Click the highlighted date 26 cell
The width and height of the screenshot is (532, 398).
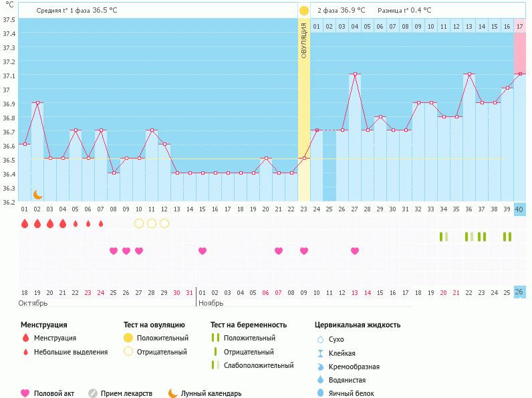pos(520,292)
